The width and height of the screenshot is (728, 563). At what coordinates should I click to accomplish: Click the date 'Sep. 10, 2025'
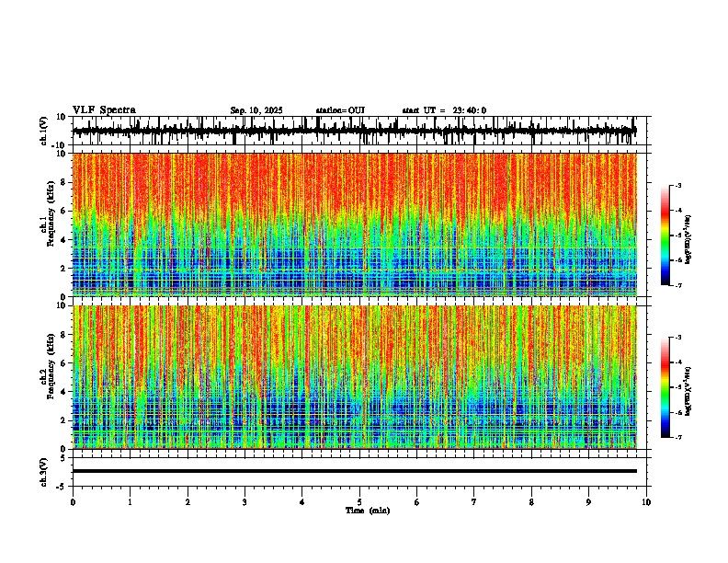(x=256, y=110)
